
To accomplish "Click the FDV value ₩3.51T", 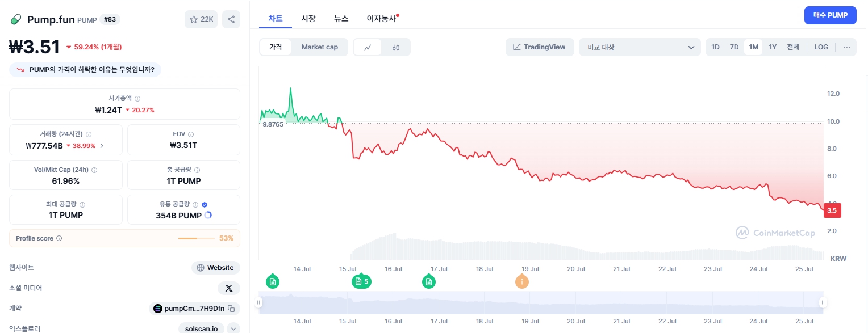I will [183, 146].
